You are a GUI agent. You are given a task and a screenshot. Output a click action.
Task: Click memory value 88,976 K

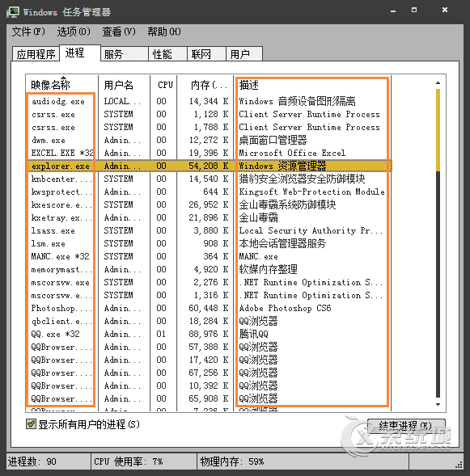[209, 334]
